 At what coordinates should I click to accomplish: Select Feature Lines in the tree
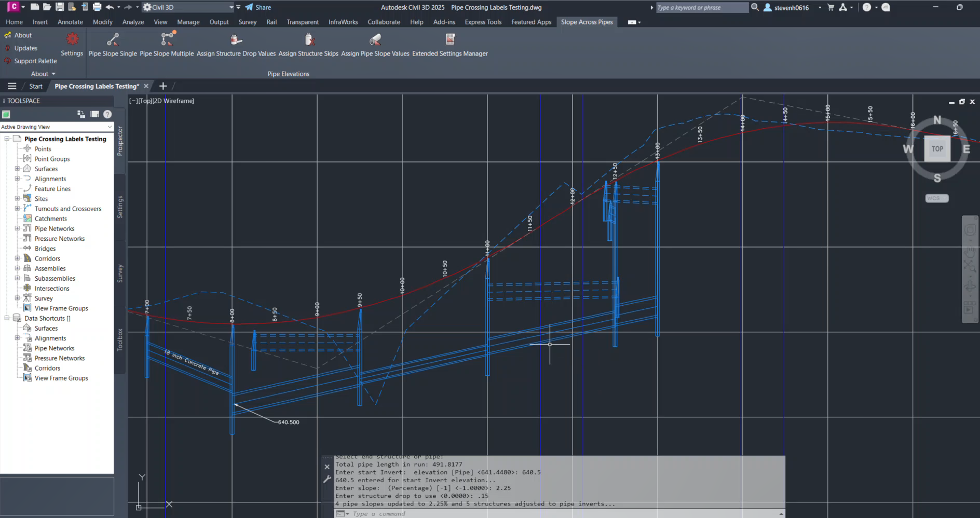[52, 189]
